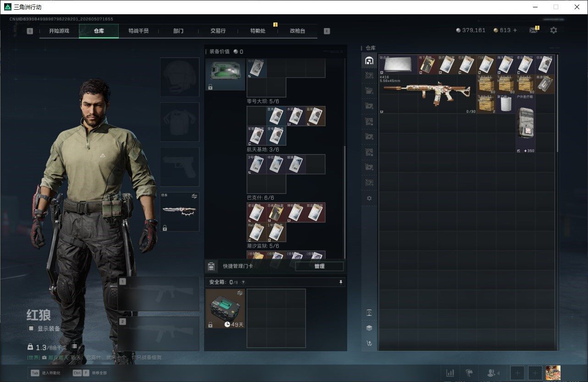Open the 特勤处 tab
This screenshot has width=588, height=382.
click(257, 31)
